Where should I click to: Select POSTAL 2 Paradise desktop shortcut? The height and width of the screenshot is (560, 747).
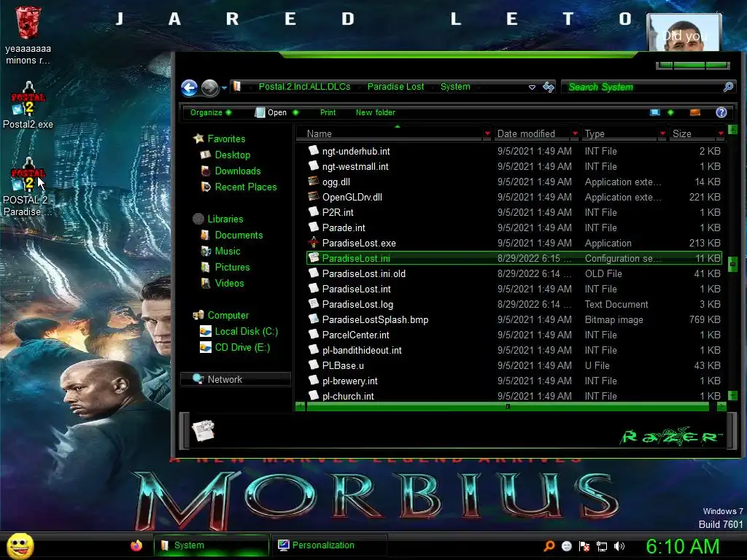click(28, 187)
